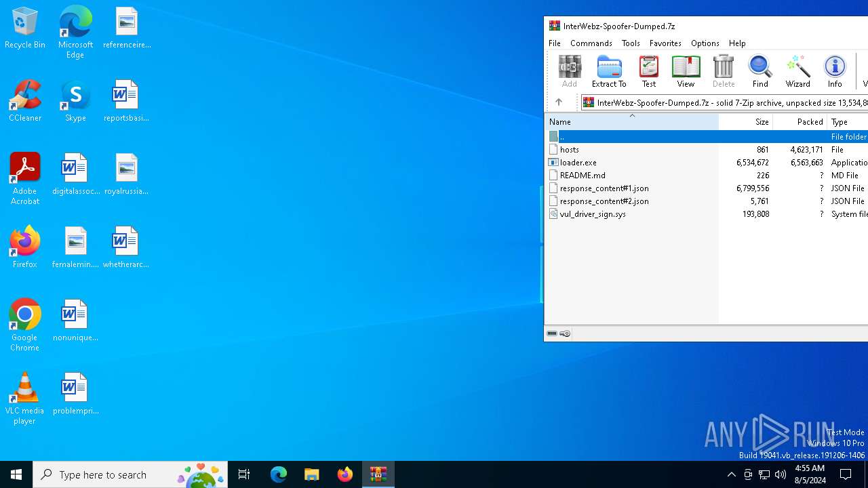Click the WinRAR title bar icon
This screenshot has width=868, height=488.
[x=555, y=26]
